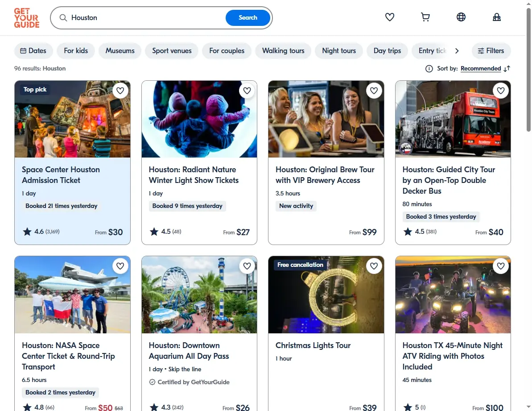Favorite Guided City Tour Double Decker Bus
This screenshot has width=532, height=411.
pos(501,91)
